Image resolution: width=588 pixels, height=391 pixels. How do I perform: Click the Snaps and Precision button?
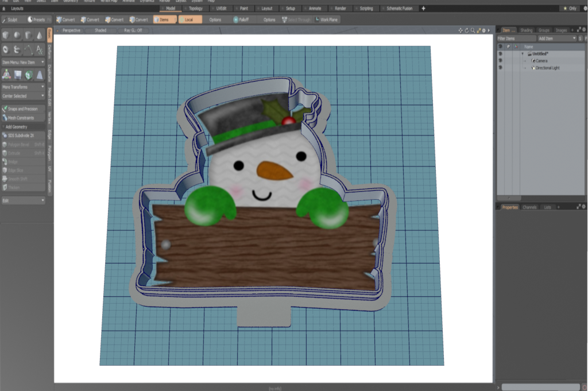click(23, 109)
